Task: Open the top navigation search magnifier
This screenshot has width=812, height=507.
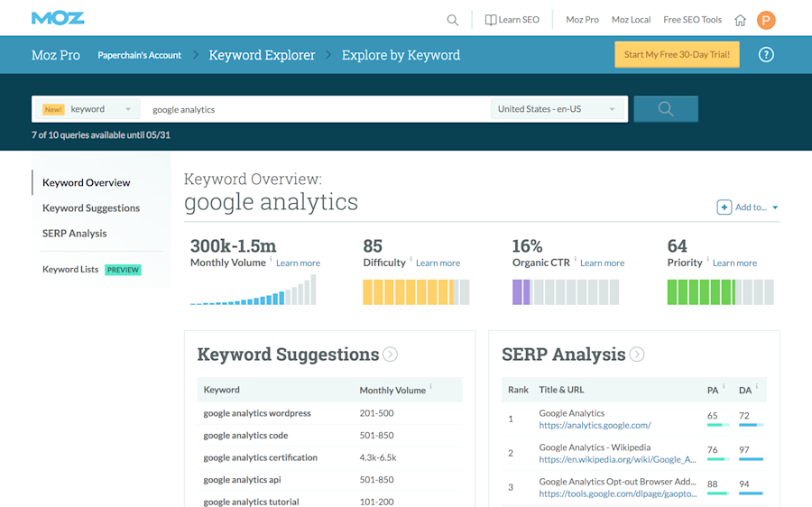Action: pyautogui.click(x=453, y=20)
